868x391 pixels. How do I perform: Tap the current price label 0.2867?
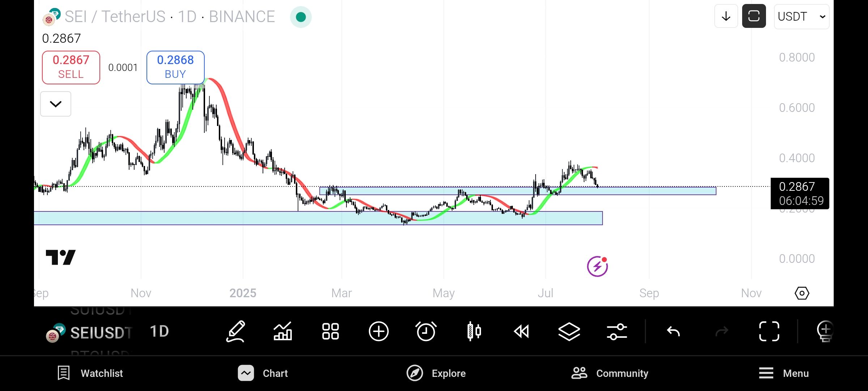pos(800,193)
